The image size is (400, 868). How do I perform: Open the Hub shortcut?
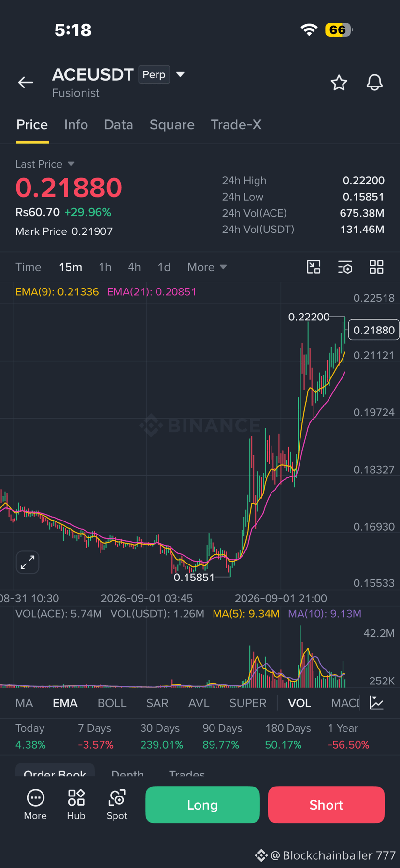click(76, 804)
